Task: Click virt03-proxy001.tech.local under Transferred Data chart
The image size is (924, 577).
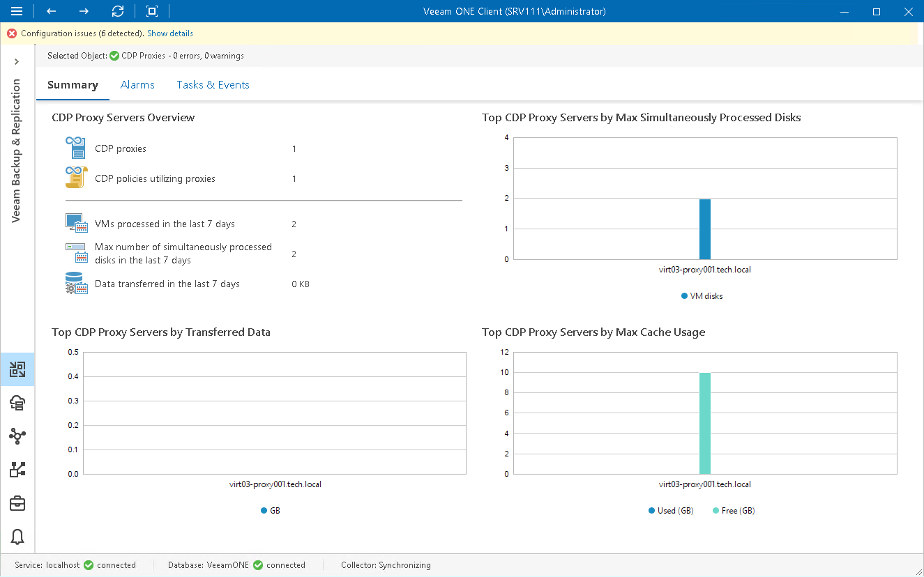Action: [275, 484]
